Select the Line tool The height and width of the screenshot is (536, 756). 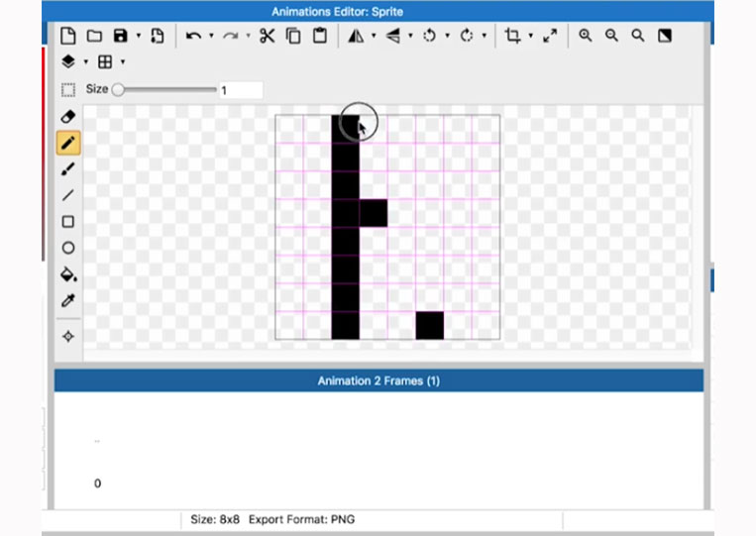68,195
